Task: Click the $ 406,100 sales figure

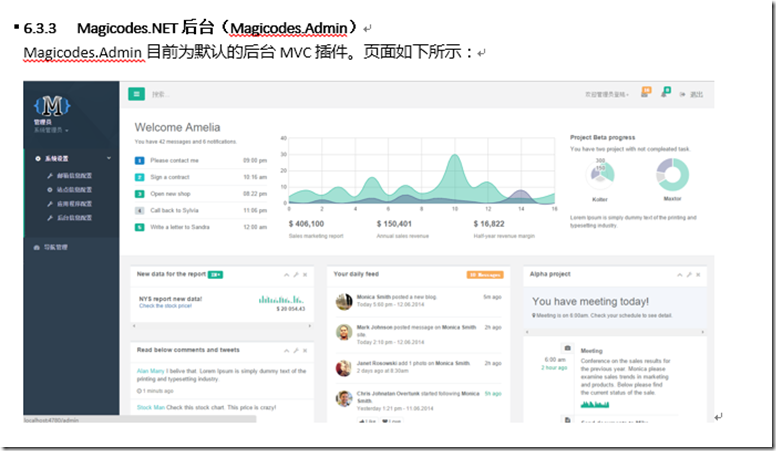Action: coord(306,224)
